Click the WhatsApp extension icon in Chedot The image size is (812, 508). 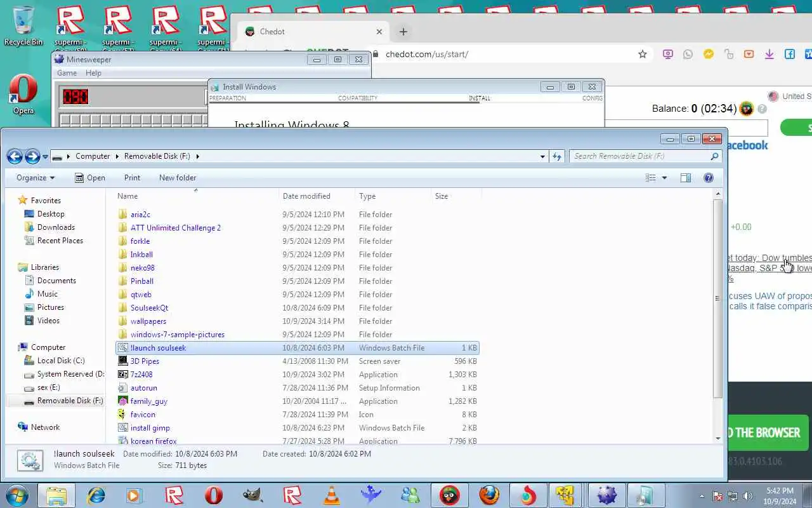688,55
